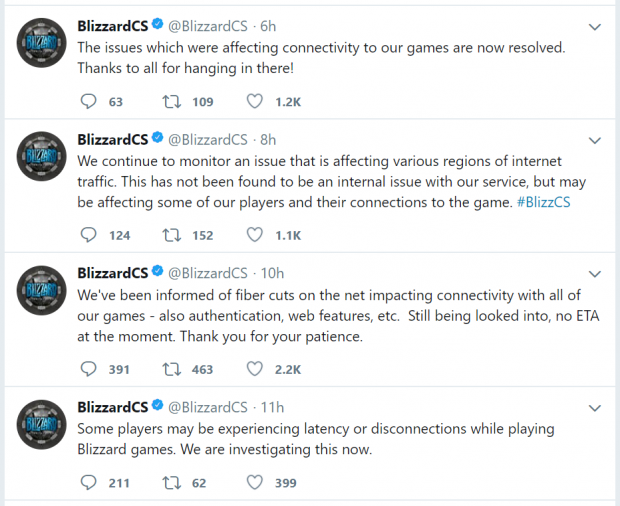Image resolution: width=620 pixels, height=506 pixels.
Task: Reply to the fiber cuts tweet
Action: pos(88,369)
